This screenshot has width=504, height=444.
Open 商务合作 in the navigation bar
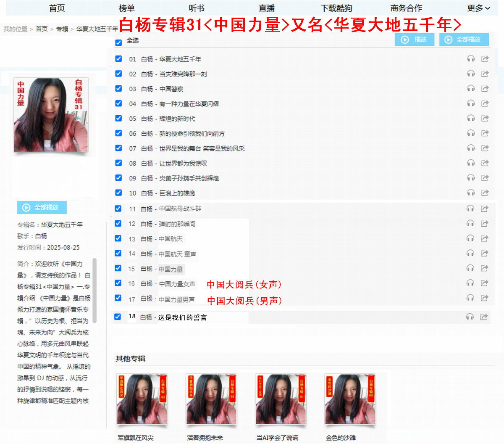pos(406,8)
